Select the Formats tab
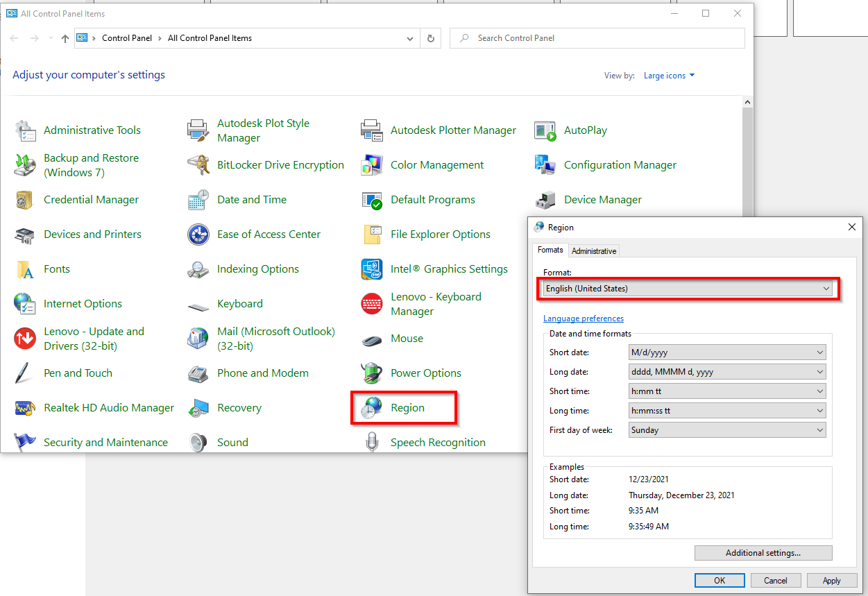868x596 pixels. coord(550,250)
